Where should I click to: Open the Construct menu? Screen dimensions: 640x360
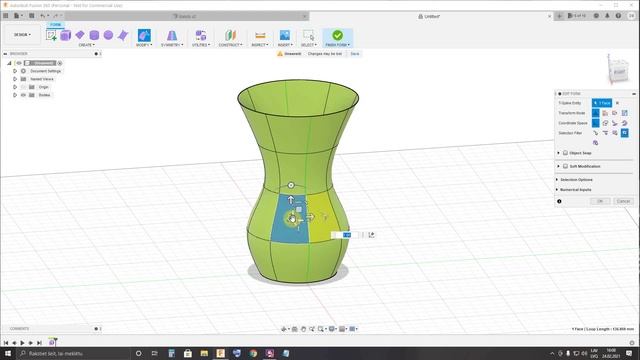[230, 45]
